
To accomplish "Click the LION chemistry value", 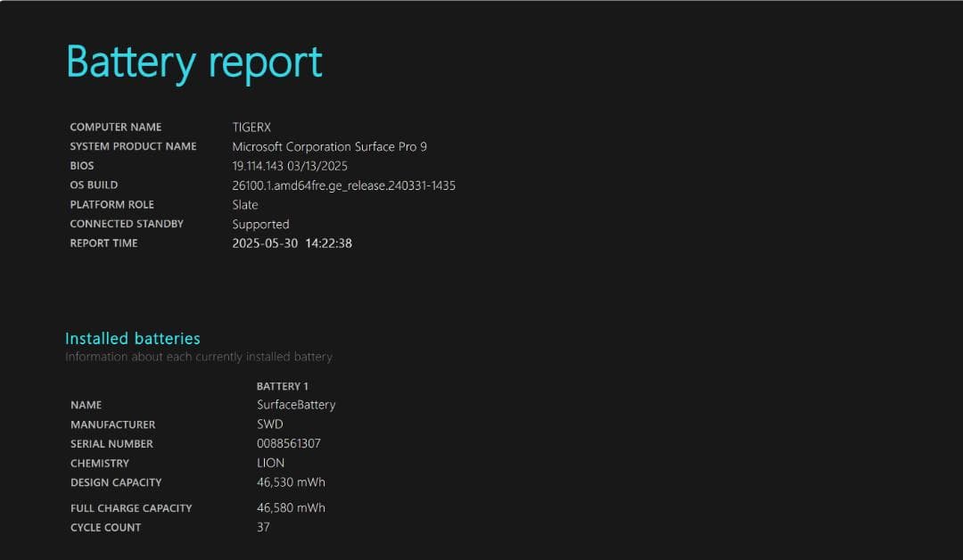I will [269, 463].
